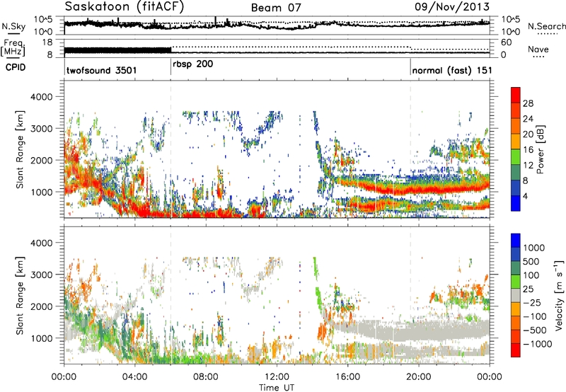The height and width of the screenshot is (392, 566).
Task: Click the "28" label on the power colorbar
Action: [528, 103]
